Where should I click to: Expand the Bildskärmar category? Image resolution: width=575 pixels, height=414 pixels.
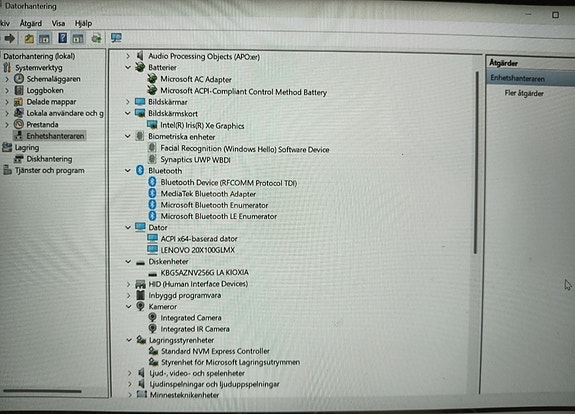128,102
